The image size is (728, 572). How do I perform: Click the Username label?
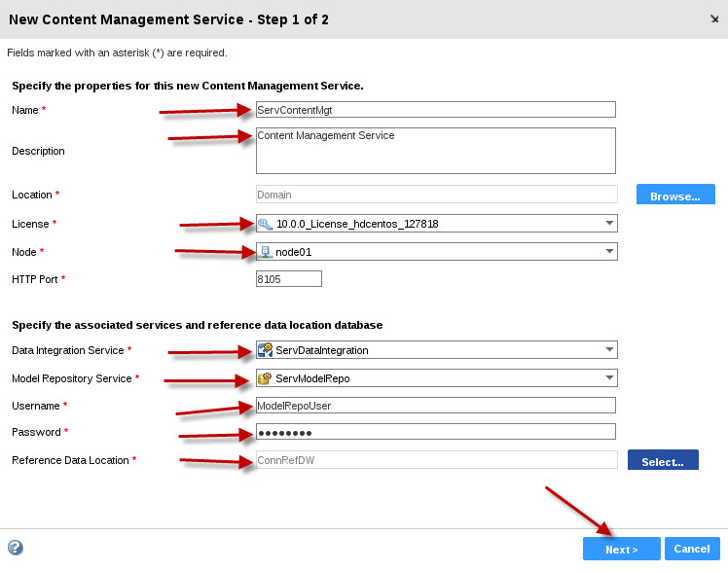click(x=36, y=406)
